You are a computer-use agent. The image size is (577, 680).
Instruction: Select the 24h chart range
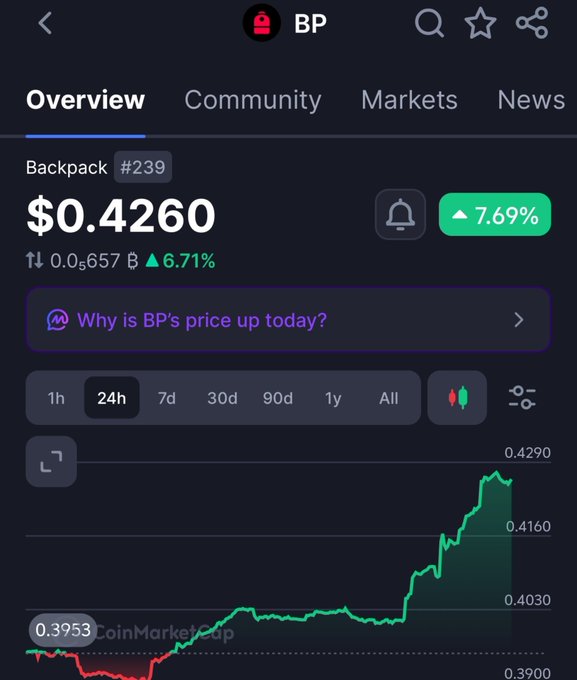pyautogui.click(x=111, y=398)
